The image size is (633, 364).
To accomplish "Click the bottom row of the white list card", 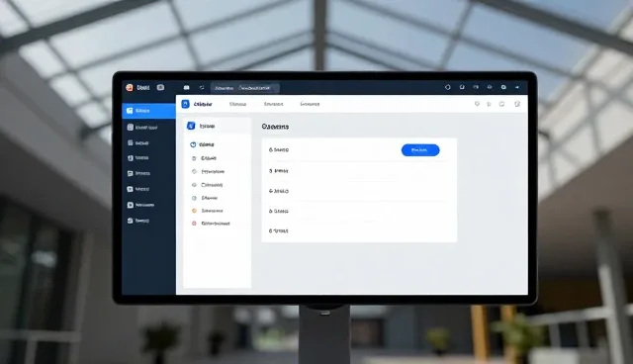I will [x=359, y=230].
